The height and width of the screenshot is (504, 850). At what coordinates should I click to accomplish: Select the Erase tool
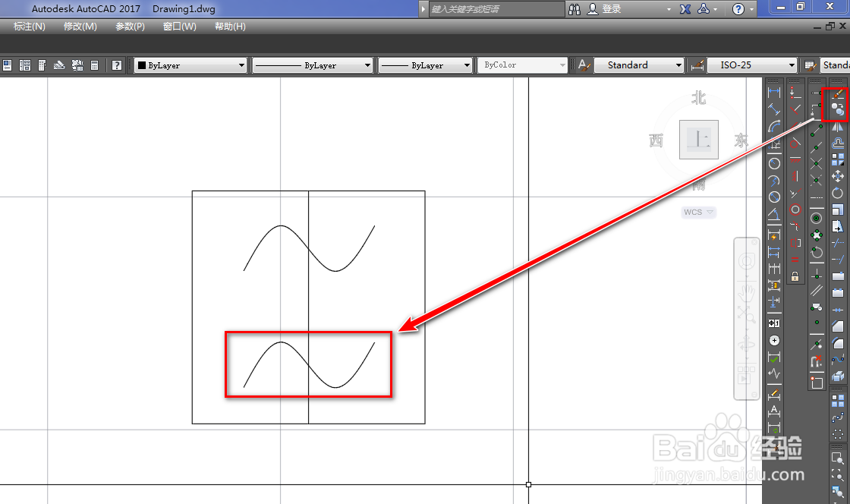tap(838, 94)
